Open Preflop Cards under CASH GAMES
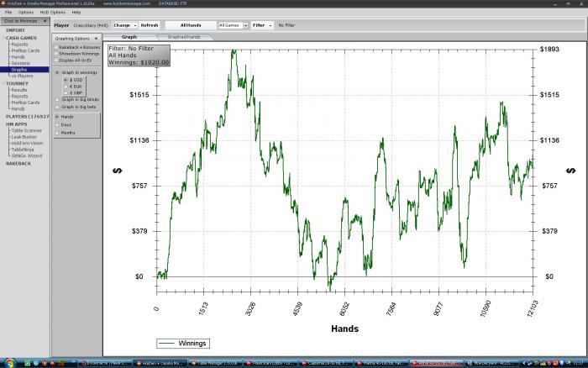588x368 pixels. click(25, 50)
